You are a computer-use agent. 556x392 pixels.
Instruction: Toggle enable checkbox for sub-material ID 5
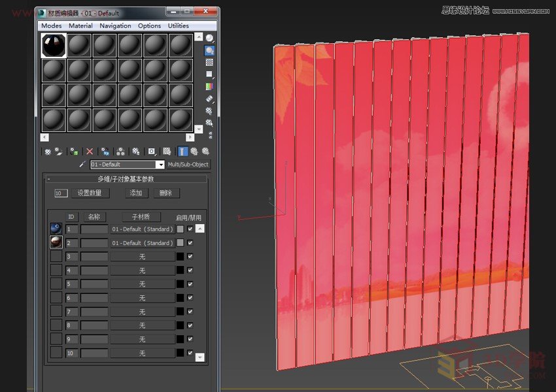(189, 283)
